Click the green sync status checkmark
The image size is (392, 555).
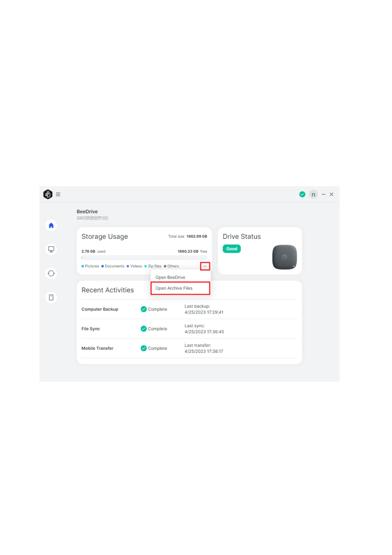pyautogui.click(x=302, y=194)
